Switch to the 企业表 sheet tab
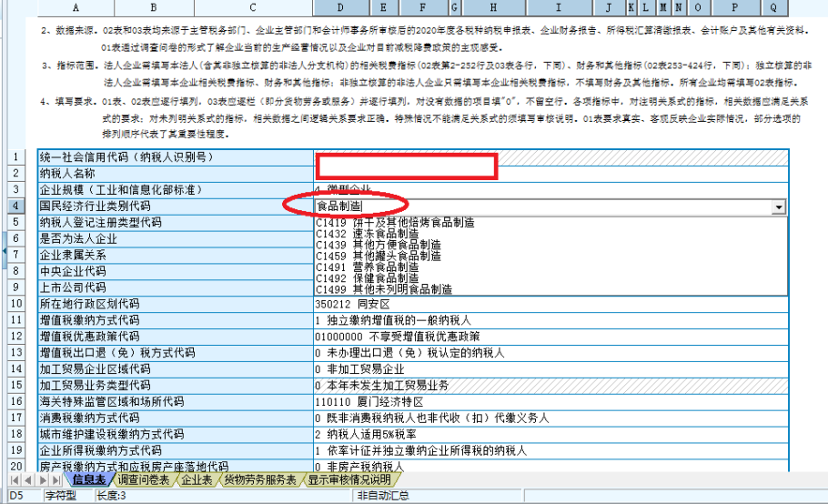This screenshot has width=828, height=504. coord(197,479)
